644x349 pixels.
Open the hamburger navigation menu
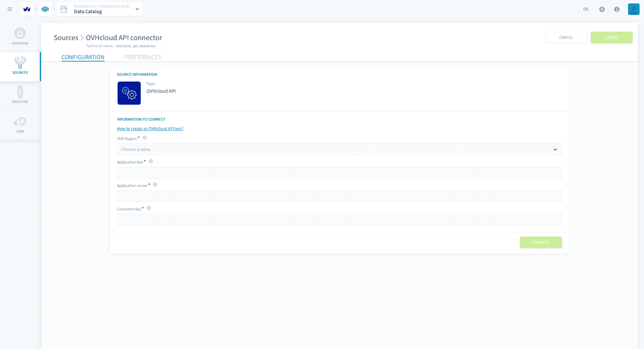pos(10,9)
